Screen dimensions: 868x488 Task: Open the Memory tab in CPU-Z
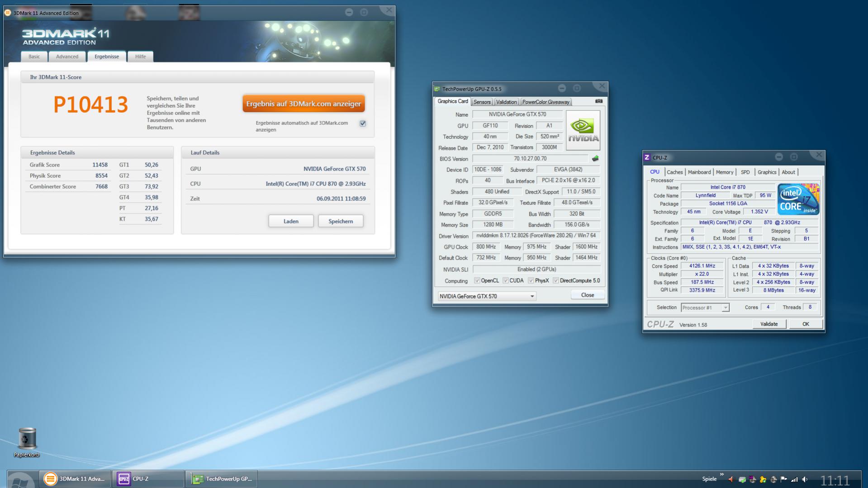pos(724,172)
